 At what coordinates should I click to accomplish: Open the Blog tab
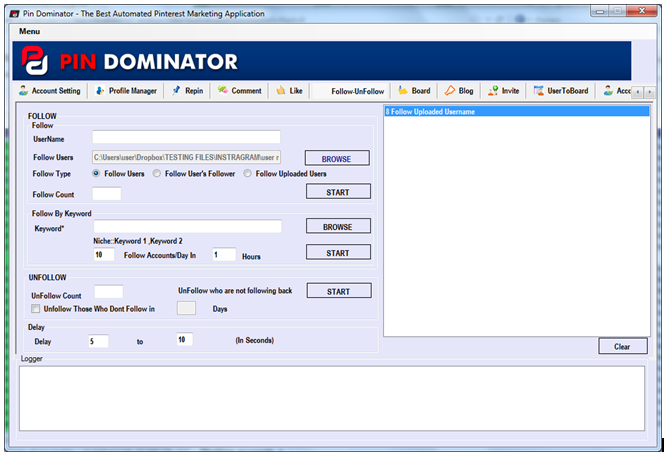459,91
